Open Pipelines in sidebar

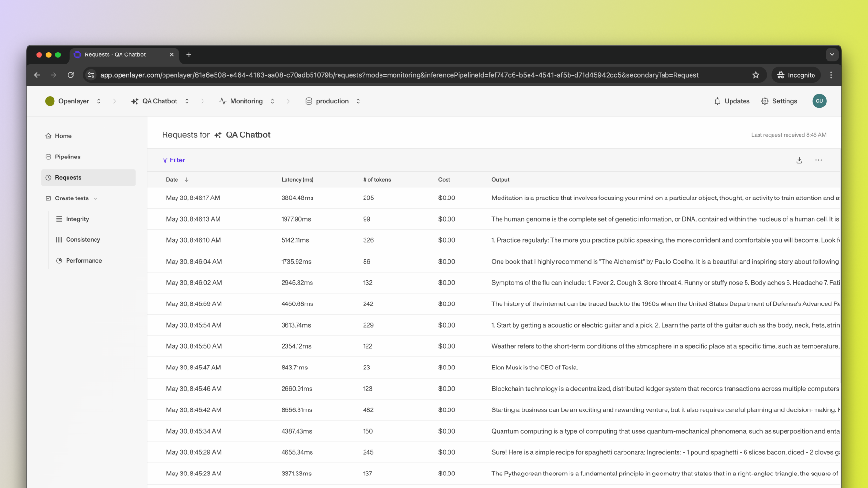pyautogui.click(x=88, y=157)
